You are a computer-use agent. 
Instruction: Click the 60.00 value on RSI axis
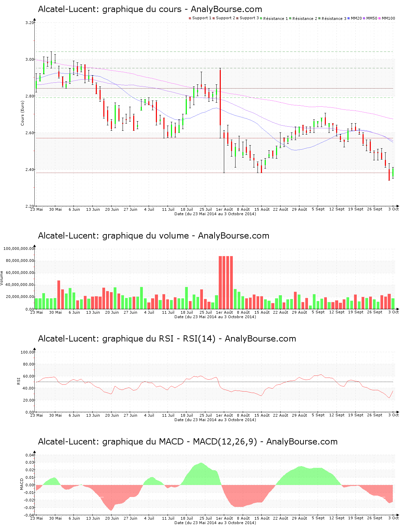tap(28, 376)
